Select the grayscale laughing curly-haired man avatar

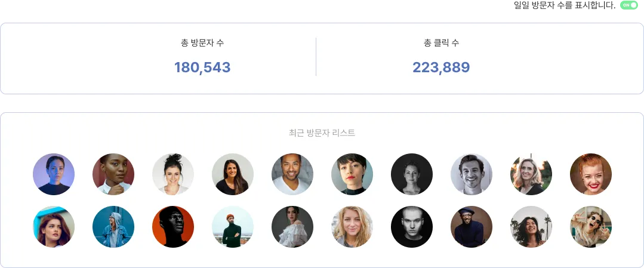(x=471, y=174)
